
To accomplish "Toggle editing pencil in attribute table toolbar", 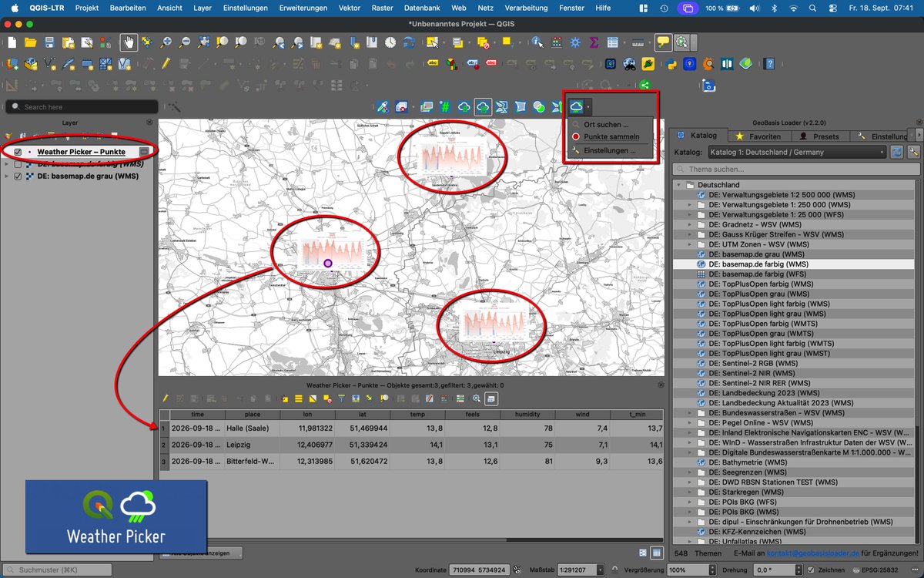I will pos(165,398).
